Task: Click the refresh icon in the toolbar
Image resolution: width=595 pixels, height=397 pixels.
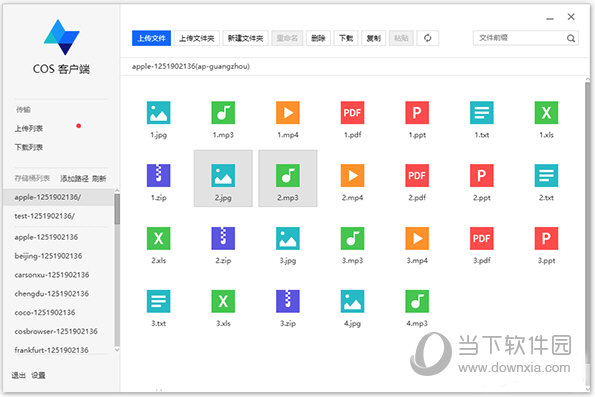Action: 428,38
